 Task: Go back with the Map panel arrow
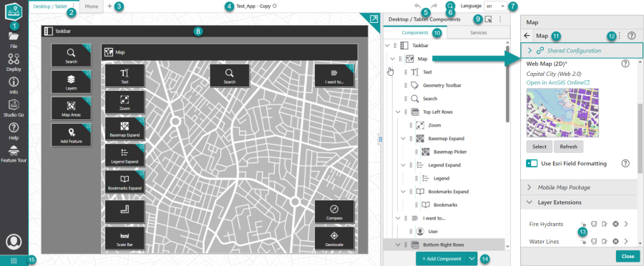point(527,36)
